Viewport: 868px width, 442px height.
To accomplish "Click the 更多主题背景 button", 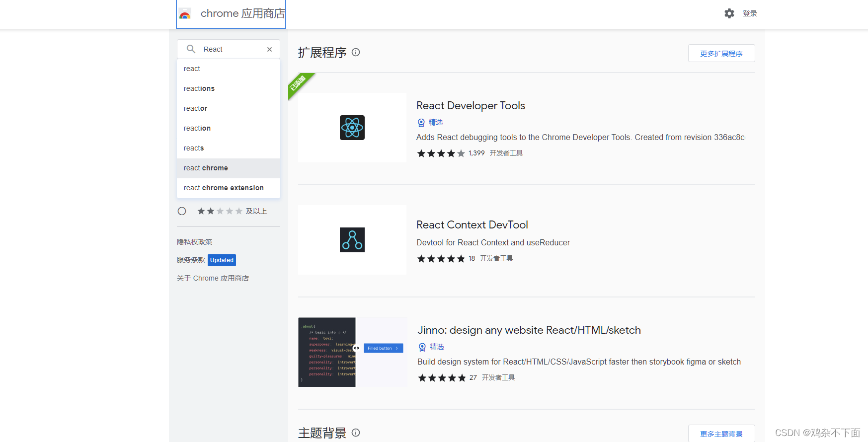I will point(721,434).
